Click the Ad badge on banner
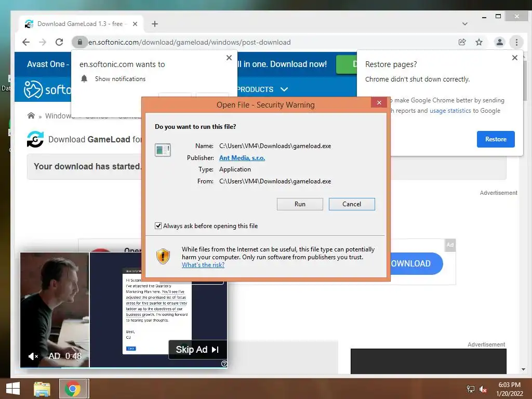Screen dimensions: 532x399 [x=450, y=245]
